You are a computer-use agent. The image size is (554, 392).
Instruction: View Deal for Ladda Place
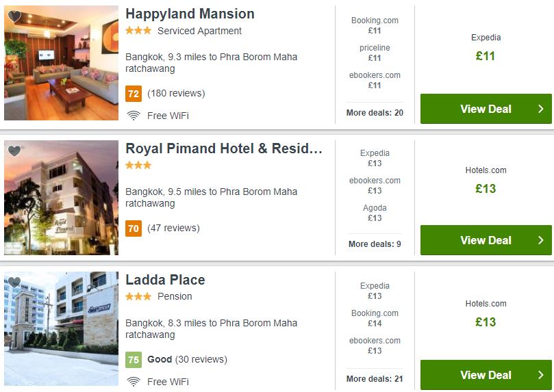486,375
